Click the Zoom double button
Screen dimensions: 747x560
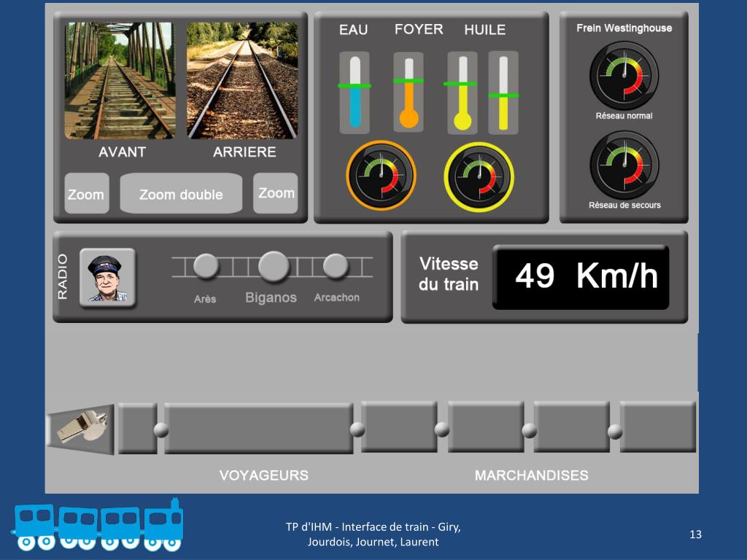tap(181, 193)
